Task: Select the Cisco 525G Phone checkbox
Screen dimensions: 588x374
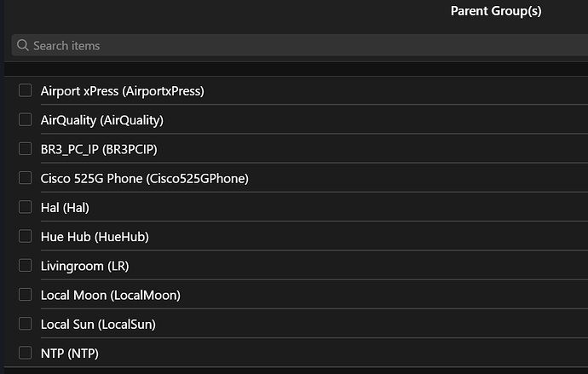Action: pyautogui.click(x=26, y=178)
